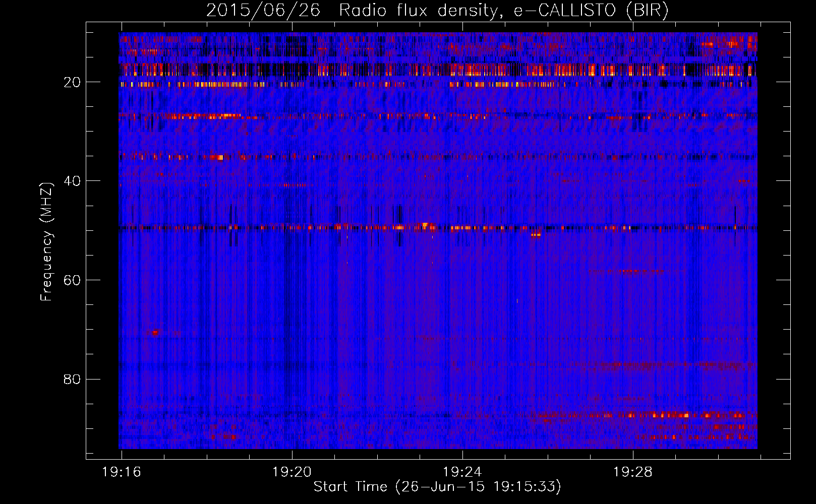
Task: Click the "Start Time (26-Jun-15 19:15:33)" axis label
Action: click(x=437, y=487)
